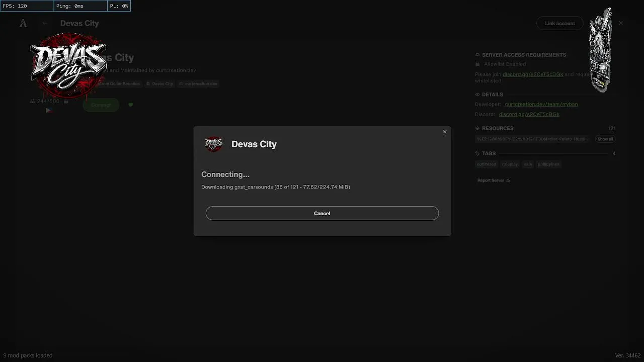Click the box icon beside RESOURCES
This screenshot has height=362, width=644.
(477, 128)
